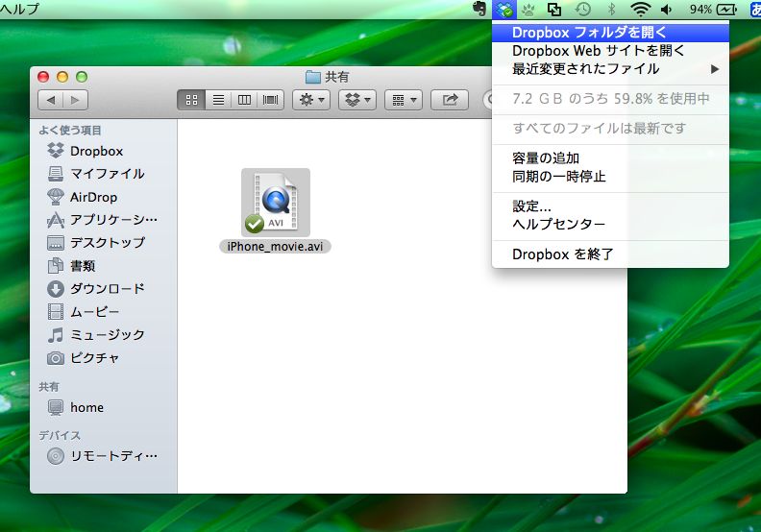Choose Dropbox Web サイトを開く menu item

(610, 51)
